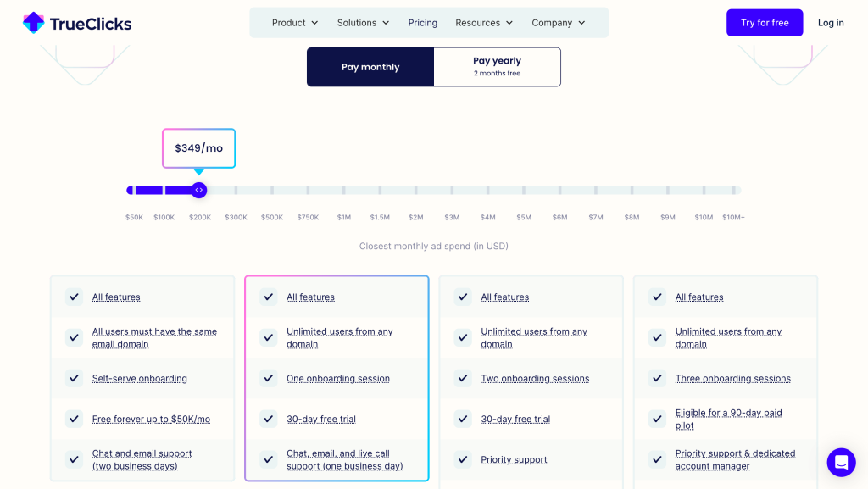Click the checkmark beside "Two onboarding sessions"
The image size is (868, 489).
(463, 378)
